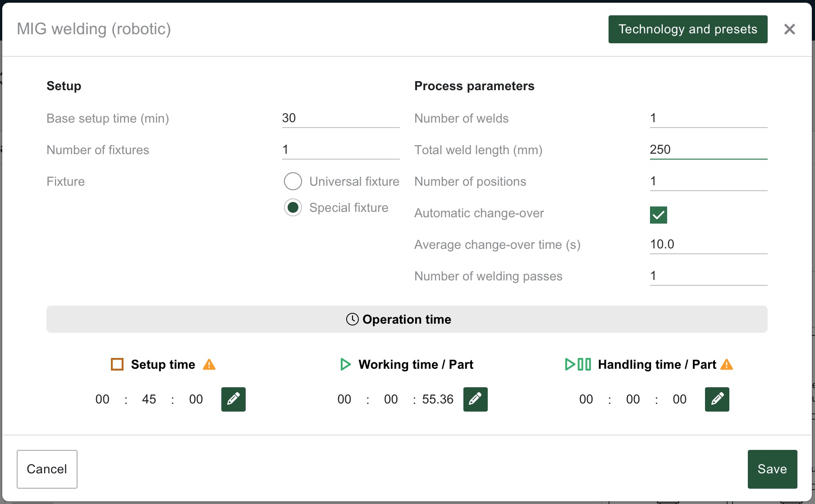Click the Average change-over time field
The image size is (815, 504).
tap(708, 244)
